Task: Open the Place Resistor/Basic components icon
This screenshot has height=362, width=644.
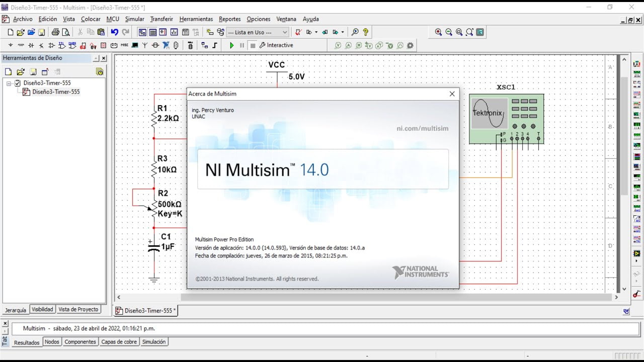Action: pyautogui.click(x=20, y=45)
